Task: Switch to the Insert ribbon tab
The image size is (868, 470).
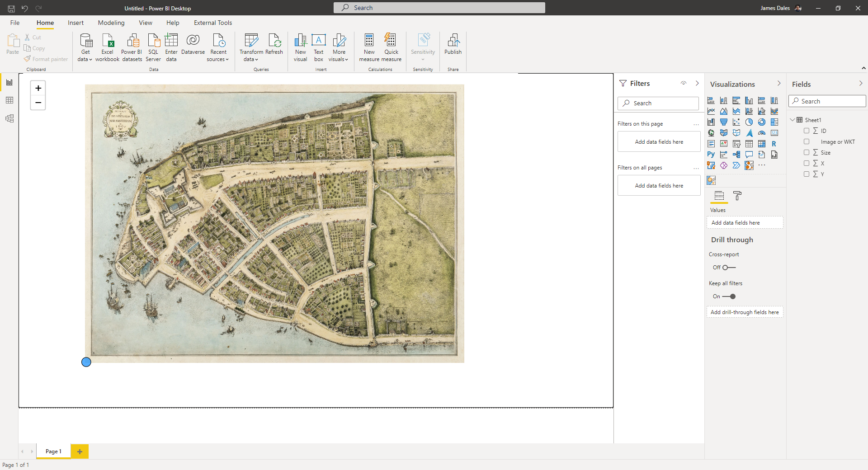Action: pyautogui.click(x=75, y=23)
